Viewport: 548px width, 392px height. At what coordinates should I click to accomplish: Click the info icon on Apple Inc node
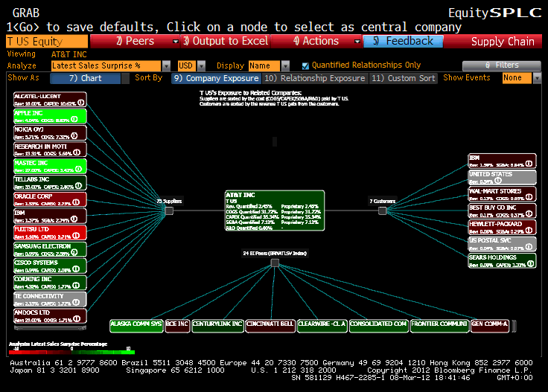(74, 119)
